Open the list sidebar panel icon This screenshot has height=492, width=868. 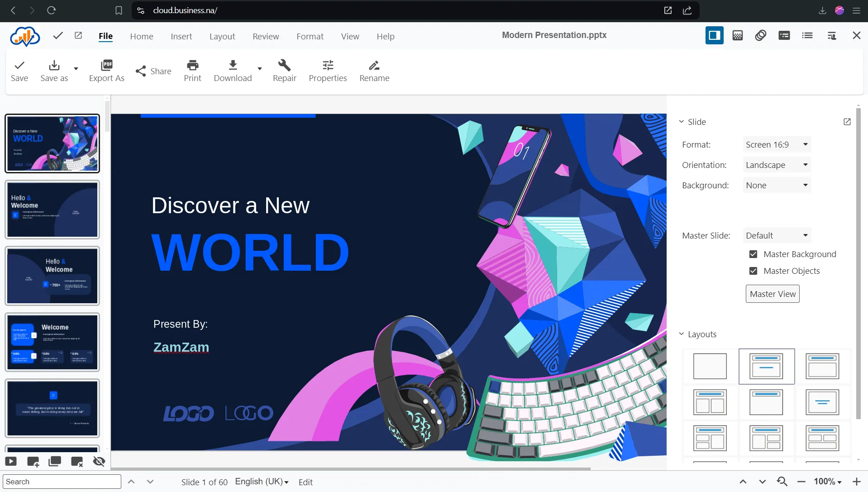coord(807,35)
